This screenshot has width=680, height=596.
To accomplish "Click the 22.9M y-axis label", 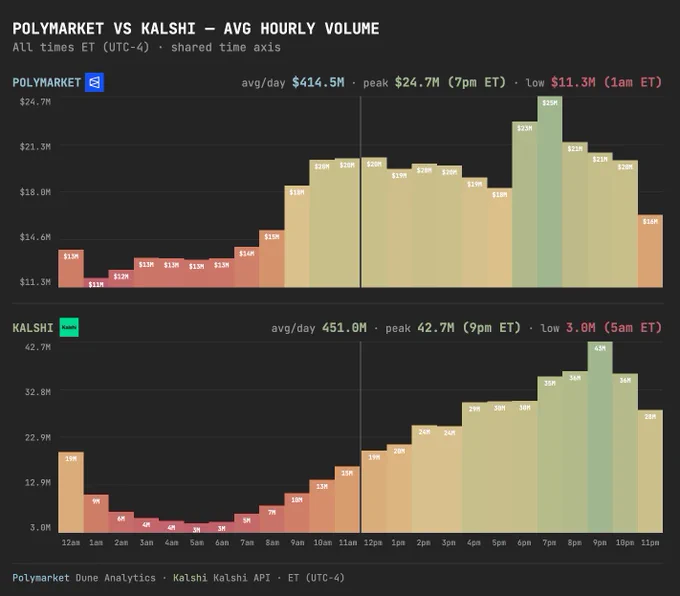I will [38, 437].
